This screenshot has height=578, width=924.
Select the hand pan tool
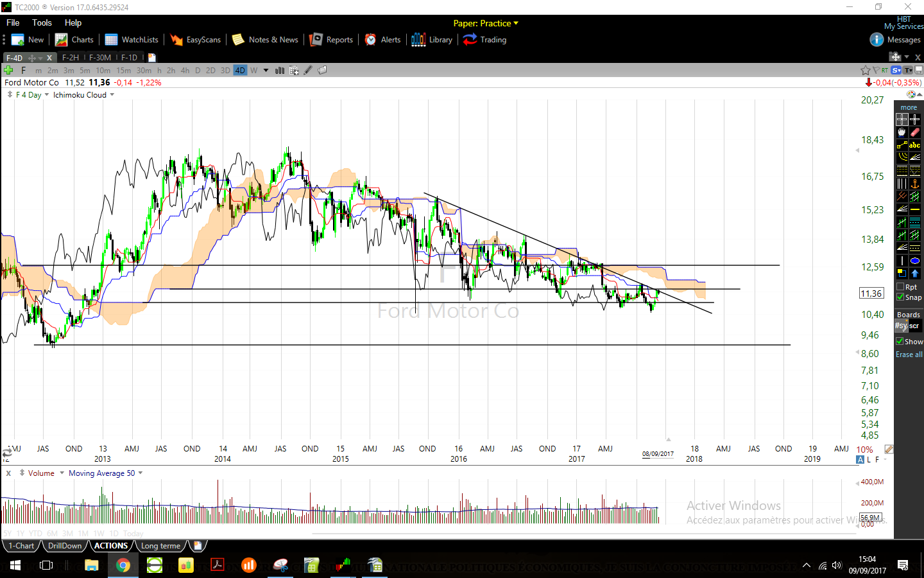(902, 132)
